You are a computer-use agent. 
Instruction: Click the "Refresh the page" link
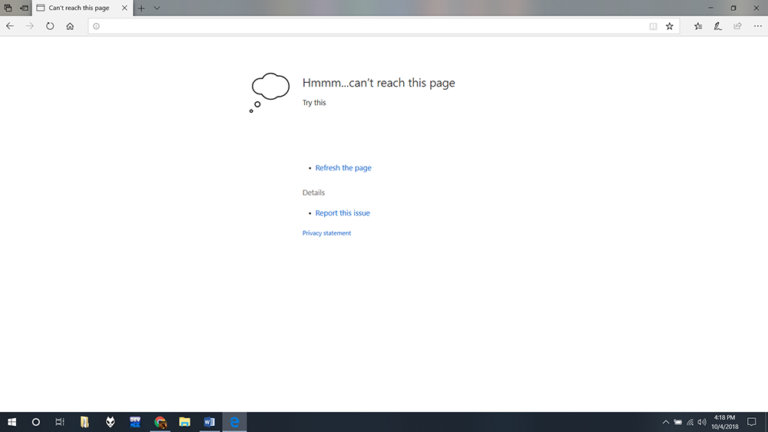[343, 168]
